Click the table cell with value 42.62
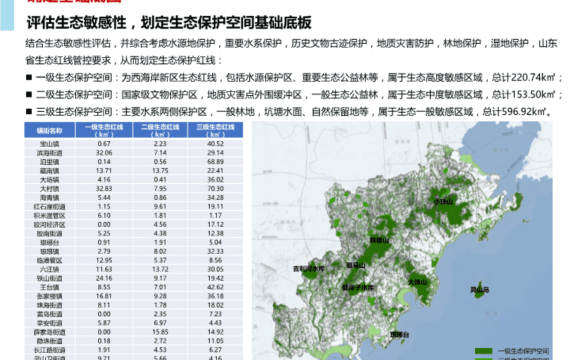This screenshot has height=360, width=570. click(216, 287)
